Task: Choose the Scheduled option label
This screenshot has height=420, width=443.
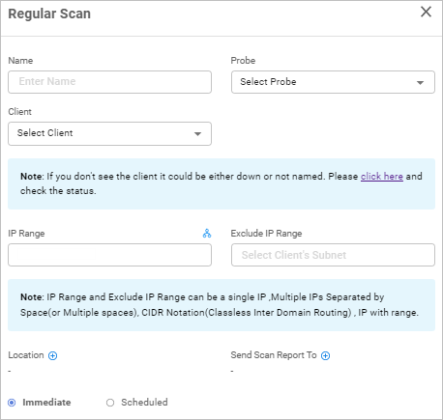Action: (144, 402)
